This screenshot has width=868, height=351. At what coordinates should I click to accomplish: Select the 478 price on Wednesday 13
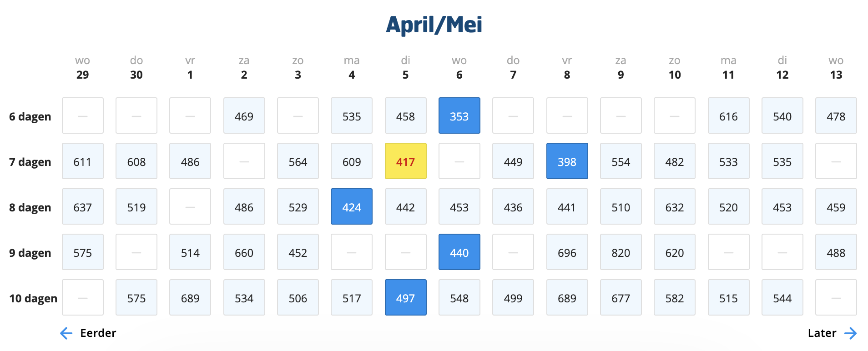coord(836,116)
